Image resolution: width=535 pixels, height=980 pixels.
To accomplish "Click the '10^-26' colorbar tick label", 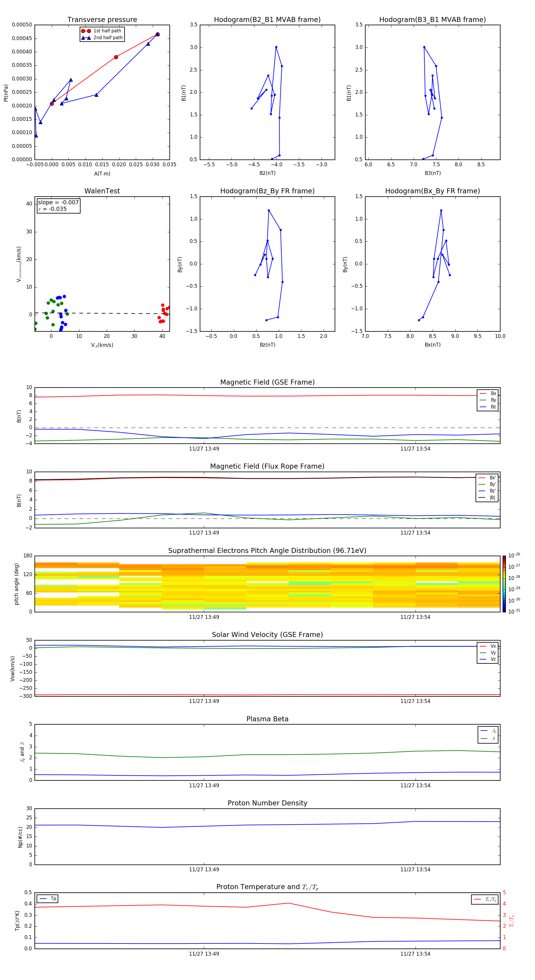I will (x=514, y=555).
